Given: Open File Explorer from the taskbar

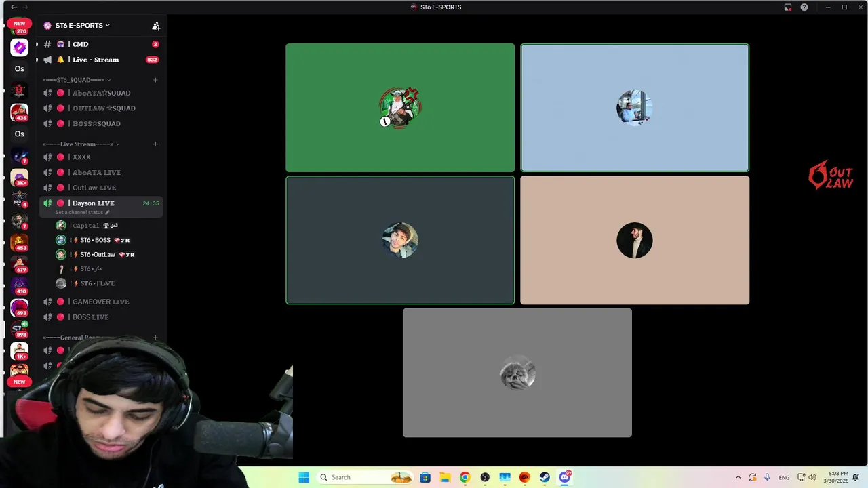Looking at the screenshot, I should [445, 477].
